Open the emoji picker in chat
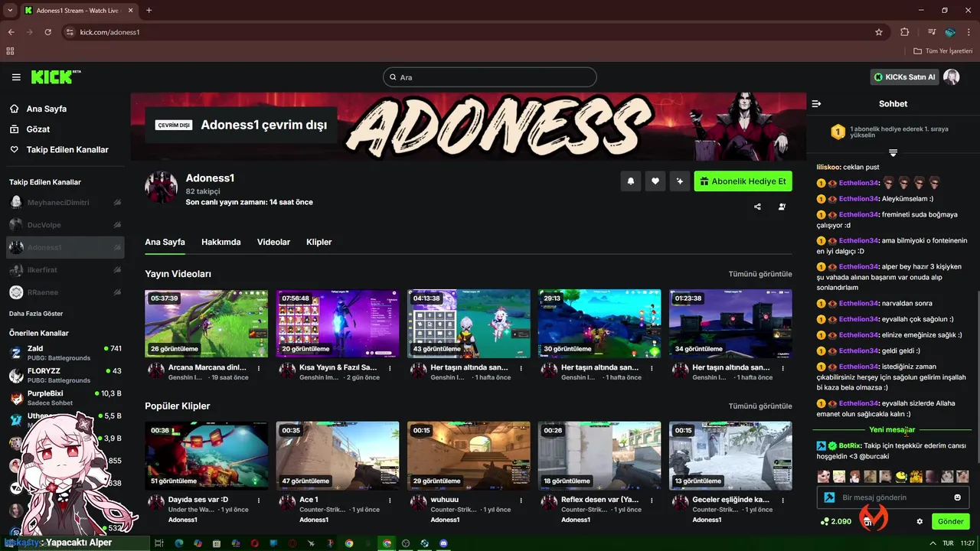This screenshot has height=551, width=980. pyautogui.click(x=957, y=497)
